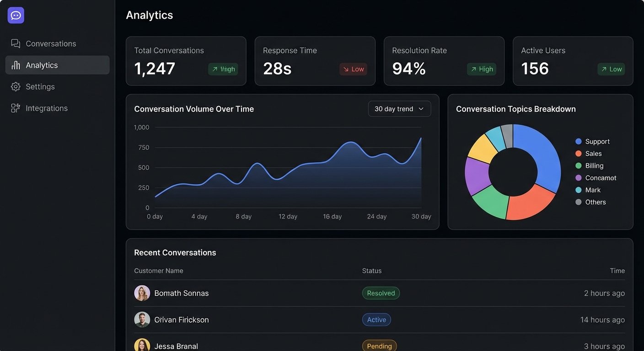Click the orange Sales legend swatch
The height and width of the screenshot is (351, 644).
(x=579, y=154)
